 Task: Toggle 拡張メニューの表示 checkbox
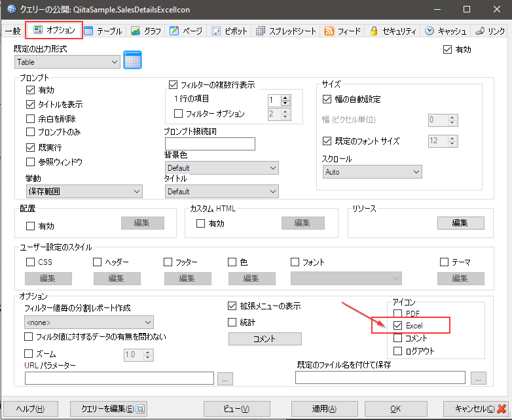232,306
